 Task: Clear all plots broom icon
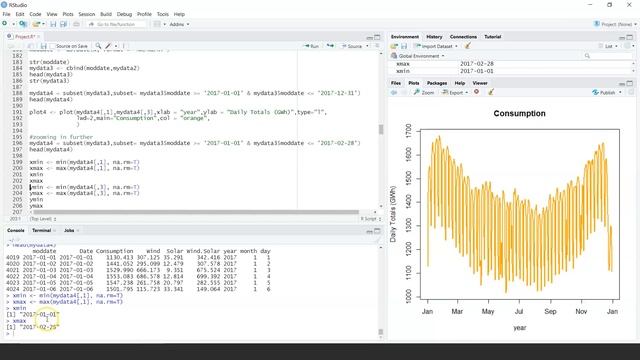coord(491,92)
